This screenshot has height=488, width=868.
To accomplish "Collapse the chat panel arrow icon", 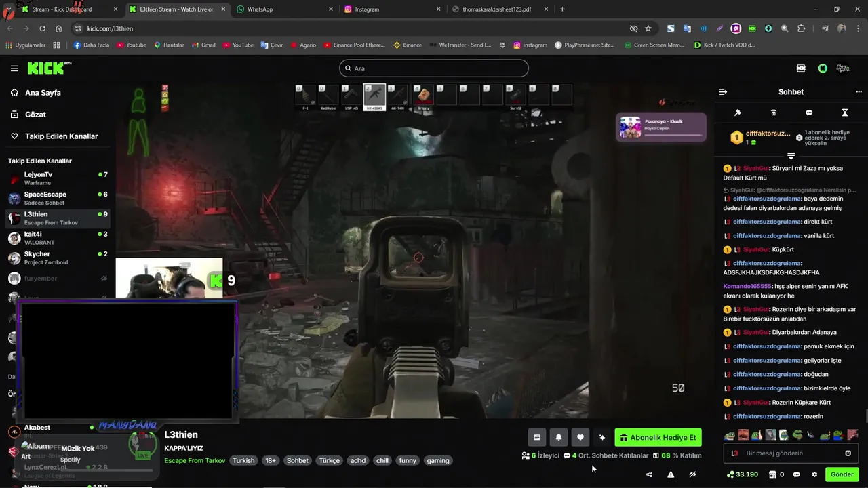I will 723,91.
